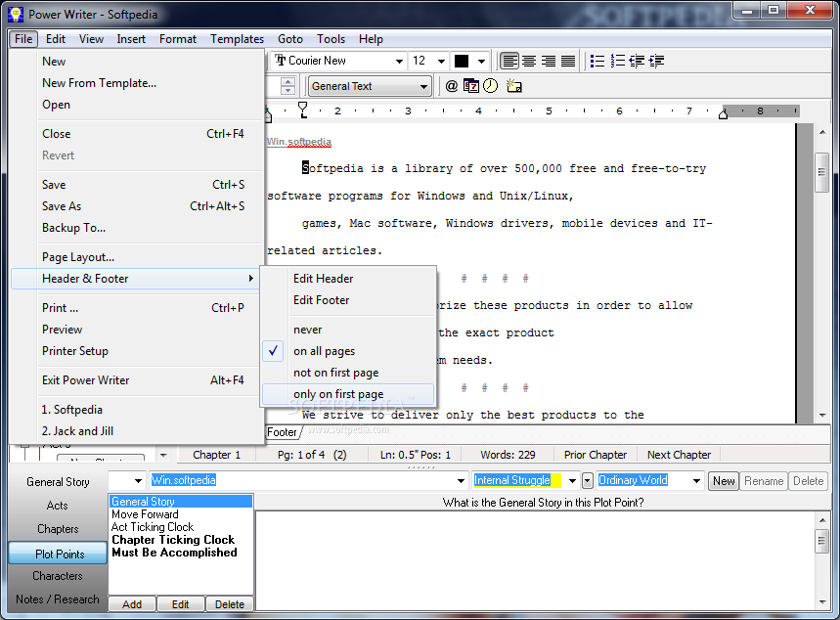Screen dimensions: 840x620
Task: Select Move Forward in plot list
Action: tap(145, 514)
